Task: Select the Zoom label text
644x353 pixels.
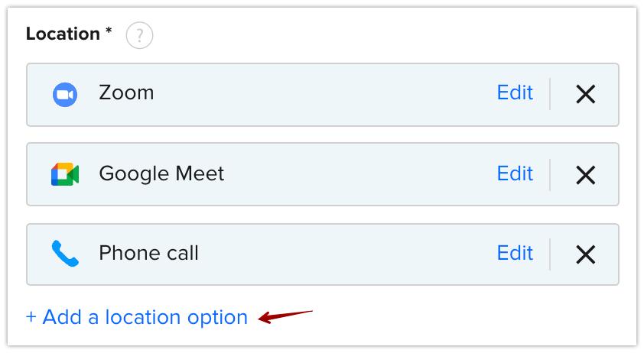Action: [126, 92]
